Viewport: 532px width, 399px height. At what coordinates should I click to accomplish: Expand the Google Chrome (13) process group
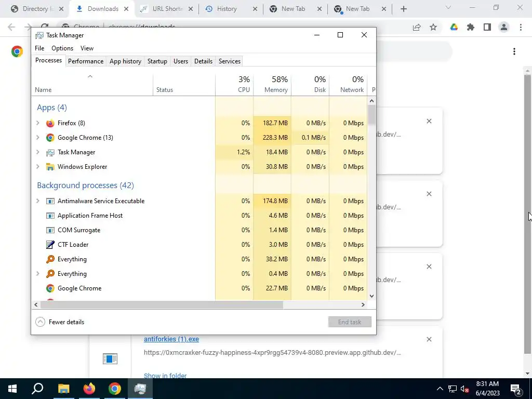pyautogui.click(x=38, y=138)
